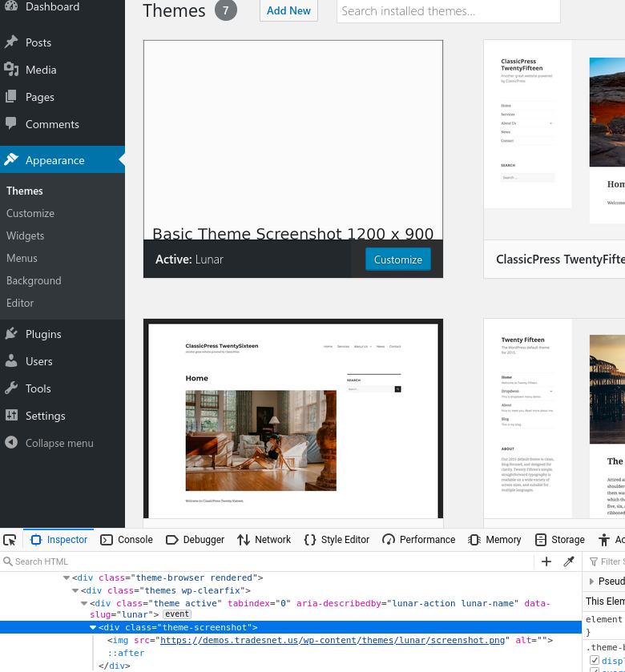Collapse the theme-browser rendered div node

[x=67, y=577]
